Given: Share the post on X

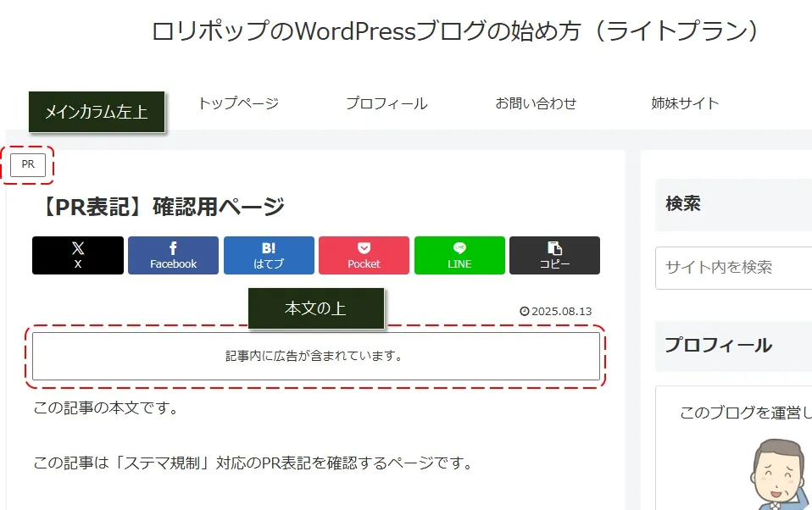Looking at the screenshot, I should (x=78, y=255).
